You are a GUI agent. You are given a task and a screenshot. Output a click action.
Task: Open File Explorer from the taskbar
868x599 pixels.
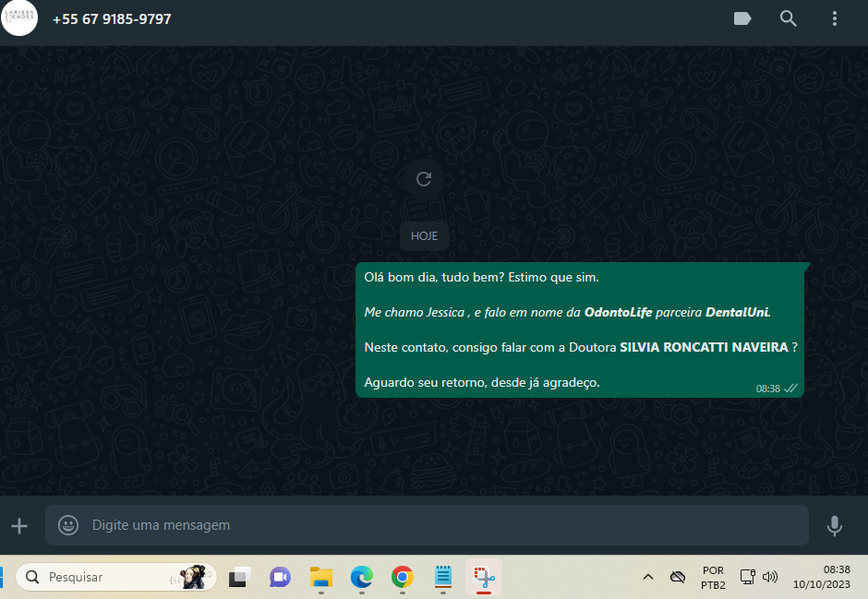coord(321,578)
